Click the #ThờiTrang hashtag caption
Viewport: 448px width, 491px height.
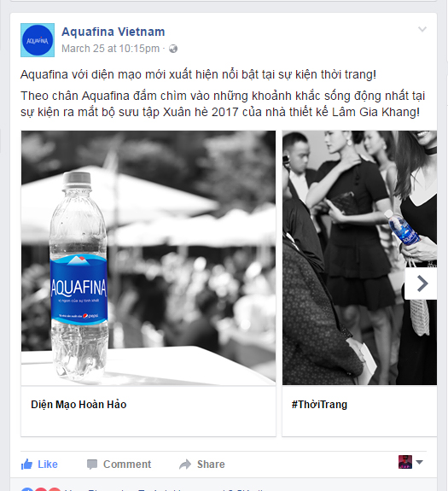[319, 404]
